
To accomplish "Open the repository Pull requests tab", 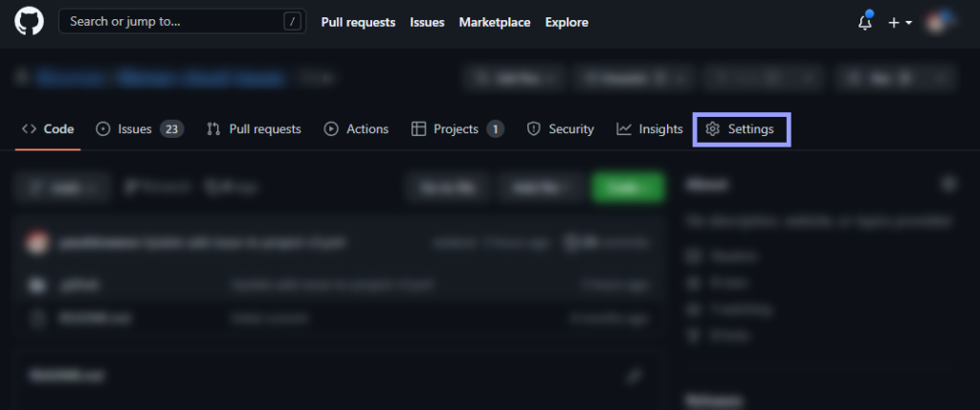I will pos(254,129).
